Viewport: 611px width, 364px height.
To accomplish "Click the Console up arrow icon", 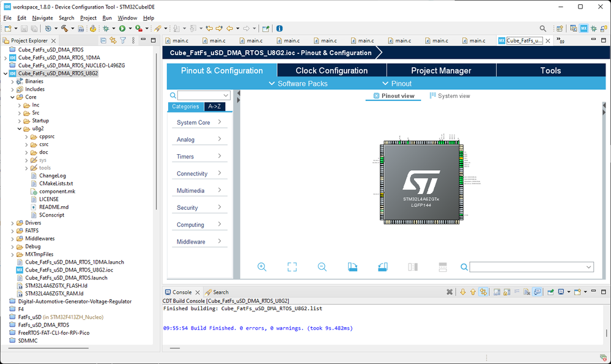I will [x=473, y=292].
